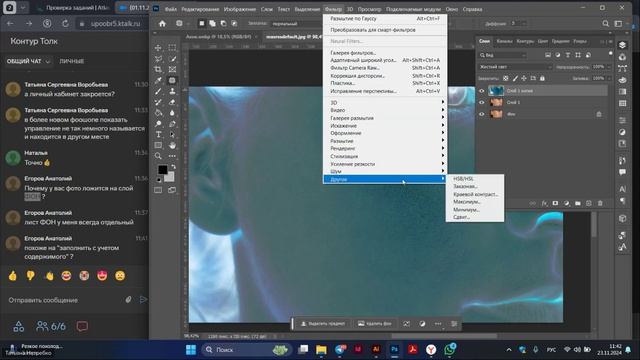Select the Zoom tool in toolbar

[158, 156]
